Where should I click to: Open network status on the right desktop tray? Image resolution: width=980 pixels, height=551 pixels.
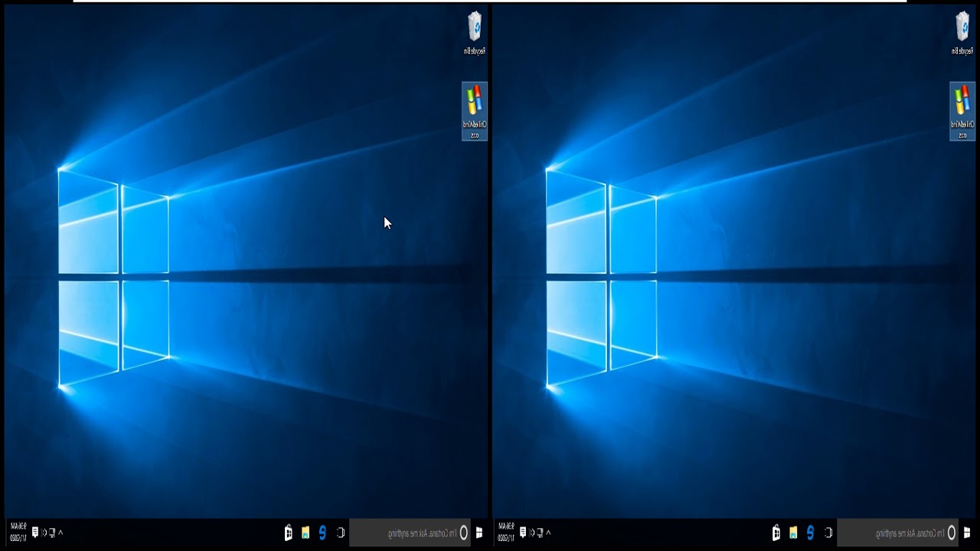[x=540, y=533]
